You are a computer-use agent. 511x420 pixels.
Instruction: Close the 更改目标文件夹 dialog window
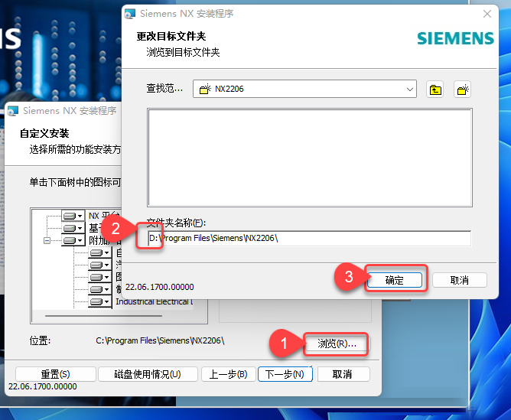[x=487, y=14]
